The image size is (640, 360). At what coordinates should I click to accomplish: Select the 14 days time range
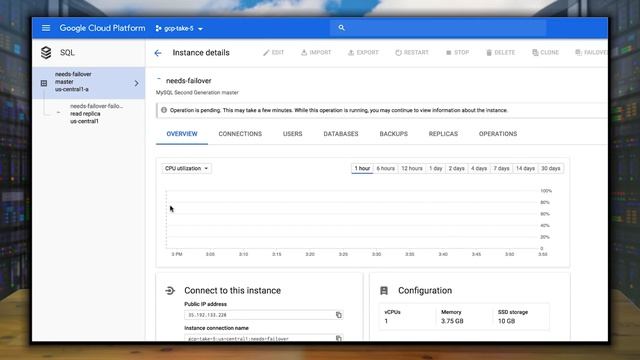525,169
